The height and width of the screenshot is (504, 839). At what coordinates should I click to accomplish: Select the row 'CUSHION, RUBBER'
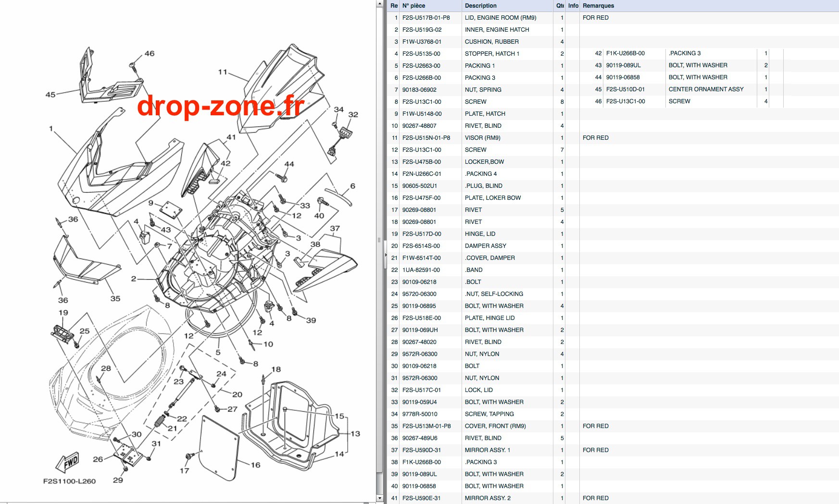tap(613, 42)
